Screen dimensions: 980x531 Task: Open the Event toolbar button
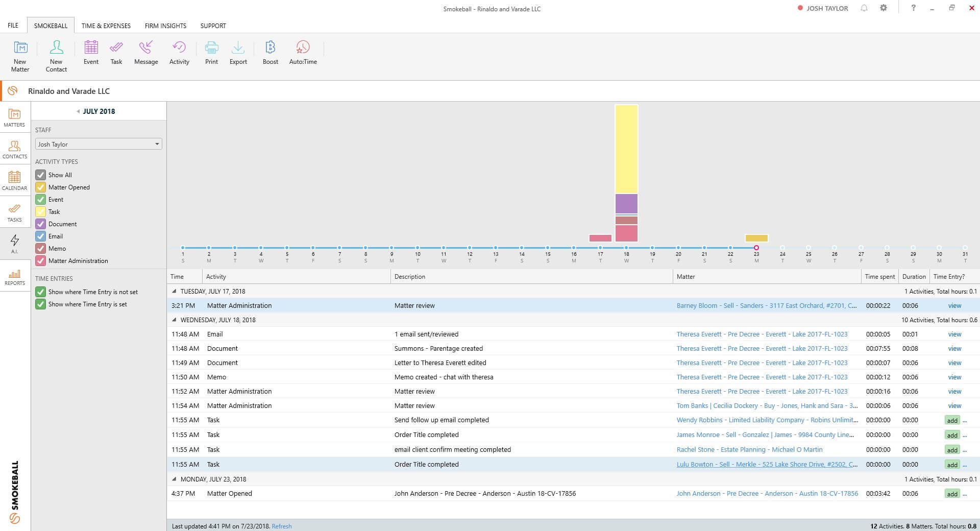pos(91,53)
